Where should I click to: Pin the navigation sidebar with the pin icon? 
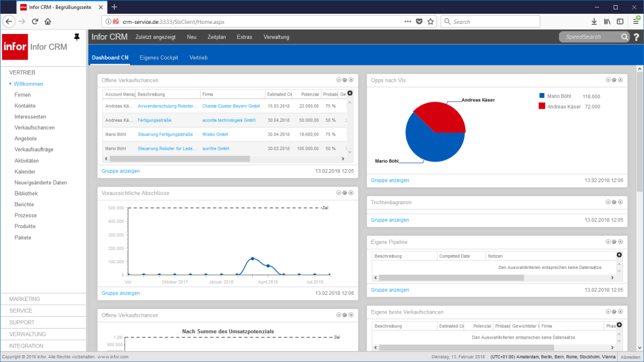76,36
